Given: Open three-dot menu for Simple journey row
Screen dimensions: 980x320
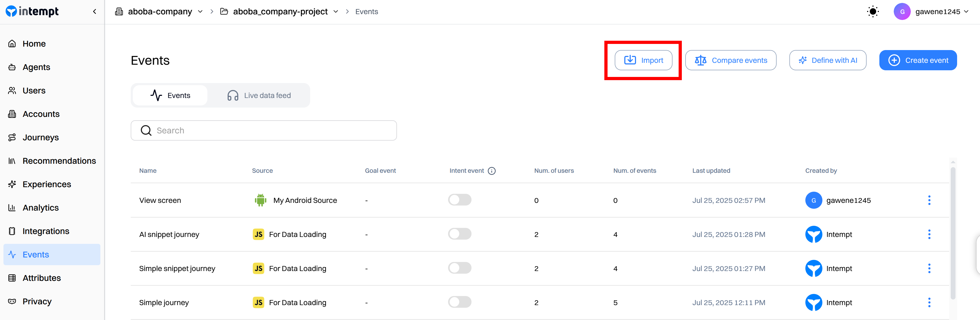Looking at the screenshot, I should click(929, 302).
